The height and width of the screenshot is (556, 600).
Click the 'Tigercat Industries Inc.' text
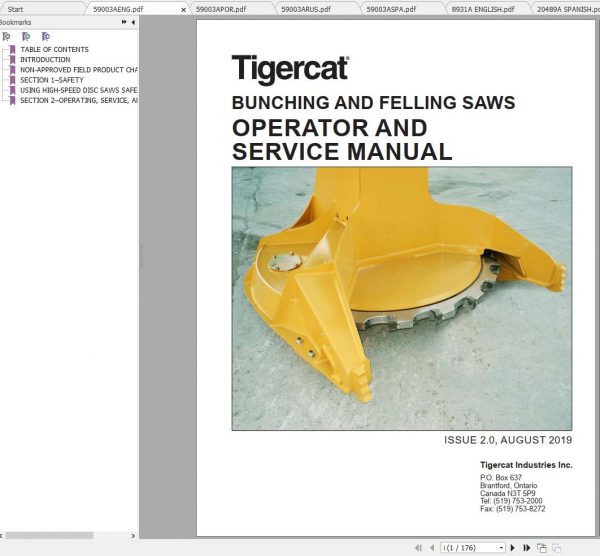tap(526, 465)
